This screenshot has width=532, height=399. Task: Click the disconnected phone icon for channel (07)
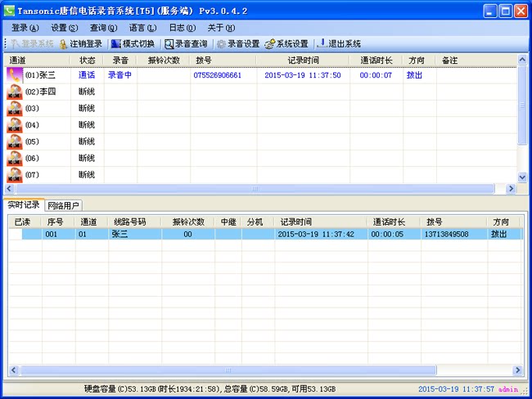(x=15, y=175)
